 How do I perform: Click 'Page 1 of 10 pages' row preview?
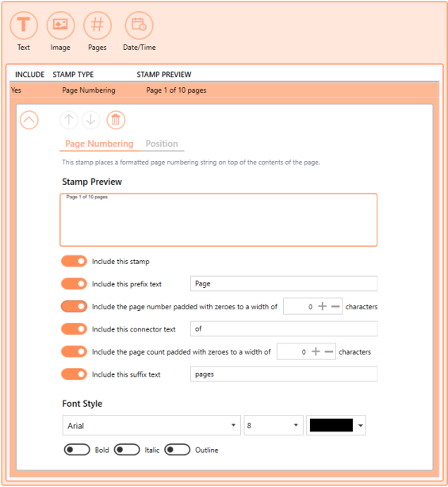(176, 90)
